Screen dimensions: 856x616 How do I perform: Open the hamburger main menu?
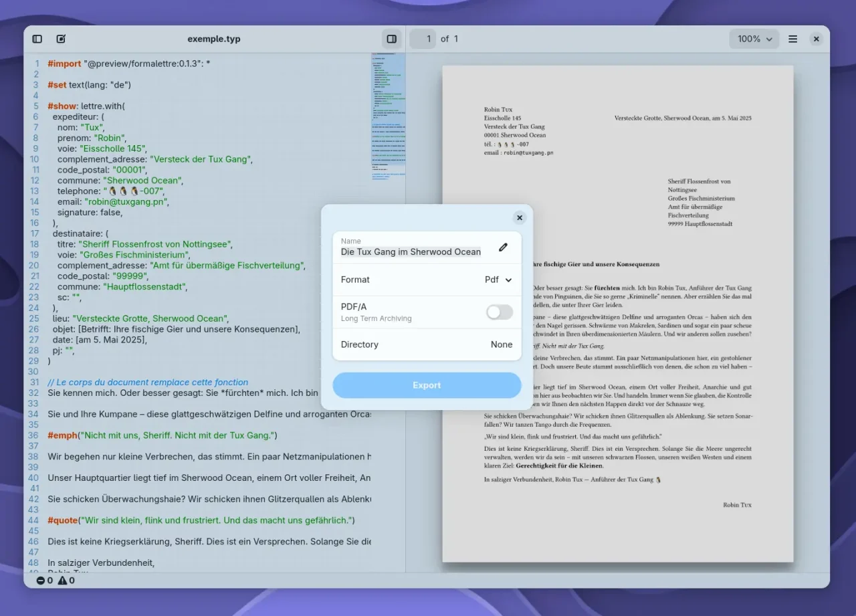pyautogui.click(x=792, y=39)
